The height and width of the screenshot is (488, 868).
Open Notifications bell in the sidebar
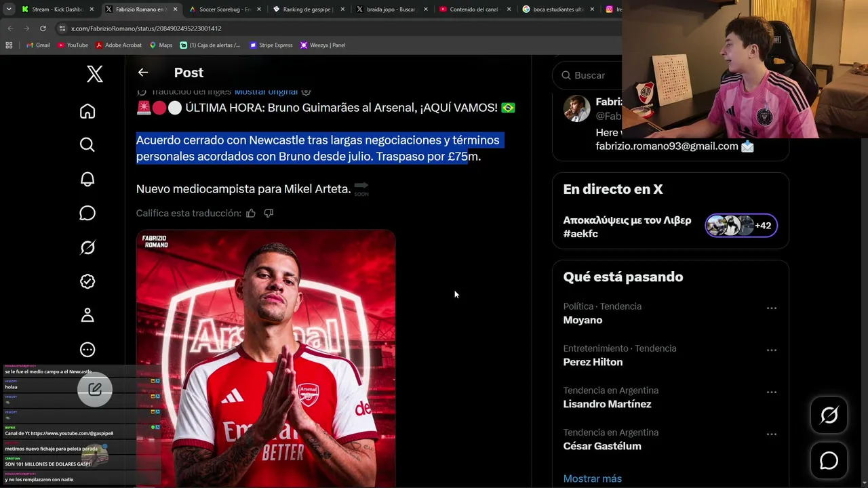[87, 179]
